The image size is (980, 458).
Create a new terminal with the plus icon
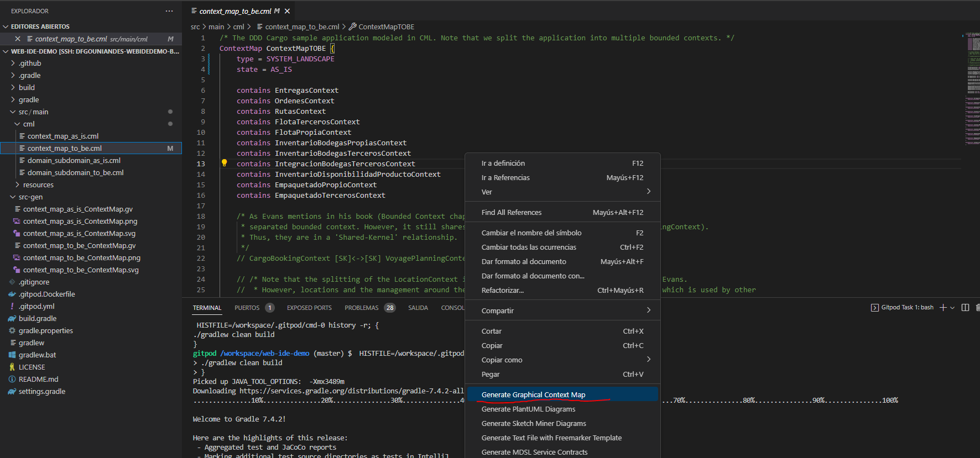click(943, 308)
